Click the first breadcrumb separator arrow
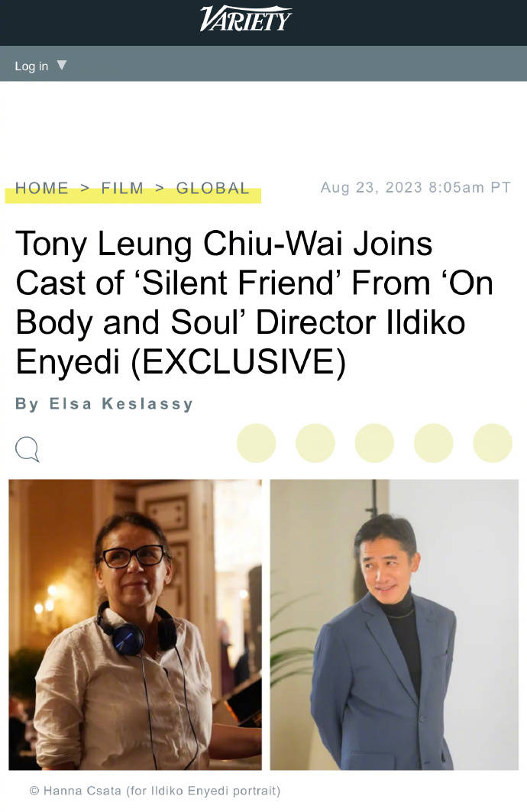Viewport: 527px width, 812px height. point(85,188)
